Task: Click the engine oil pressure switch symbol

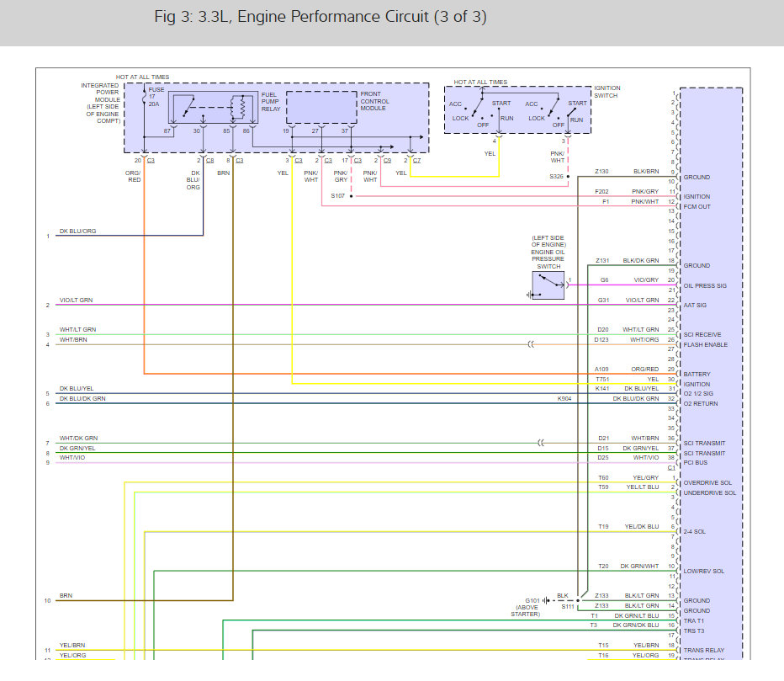Action: click(548, 285)
